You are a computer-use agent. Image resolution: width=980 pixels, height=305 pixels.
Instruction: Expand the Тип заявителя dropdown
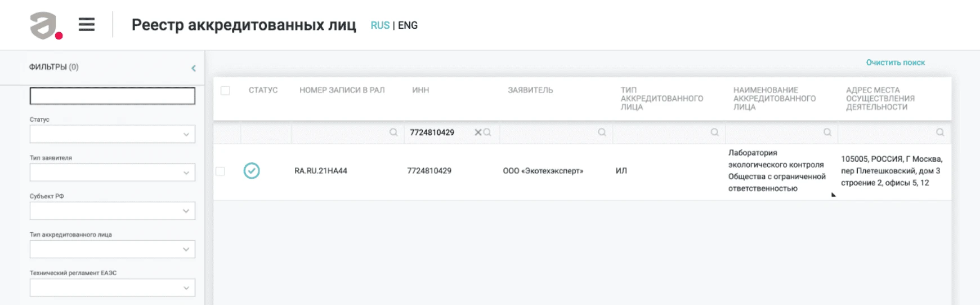click(113, 173)
